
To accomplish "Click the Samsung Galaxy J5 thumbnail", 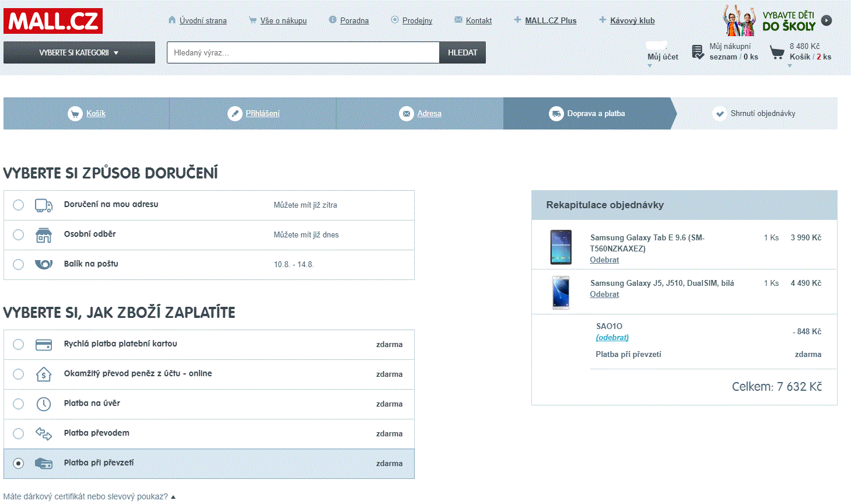I will (561, 292).
